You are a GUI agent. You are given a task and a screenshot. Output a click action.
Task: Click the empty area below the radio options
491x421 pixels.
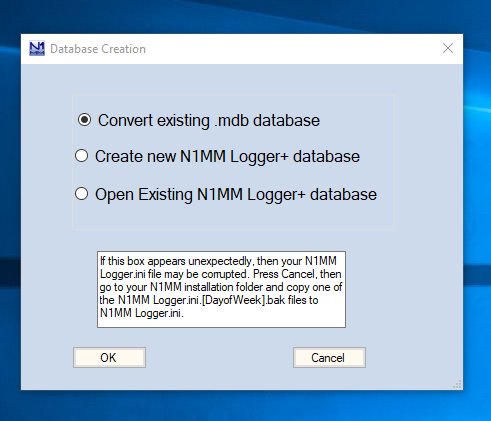pos(233,217)
